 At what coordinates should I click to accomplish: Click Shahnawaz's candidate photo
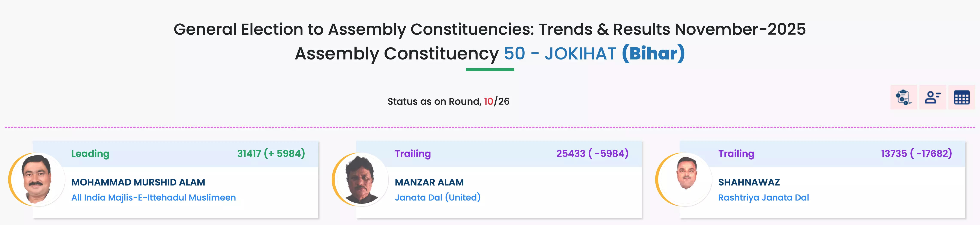684,179
